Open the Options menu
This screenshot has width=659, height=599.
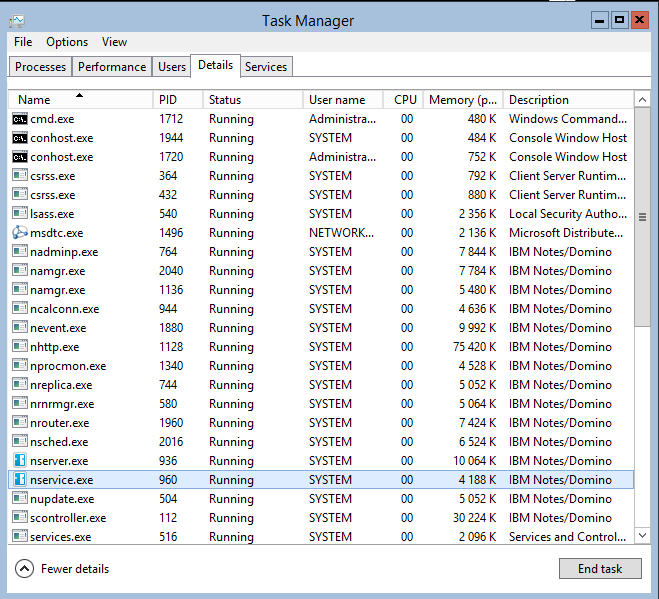[67, 42]
